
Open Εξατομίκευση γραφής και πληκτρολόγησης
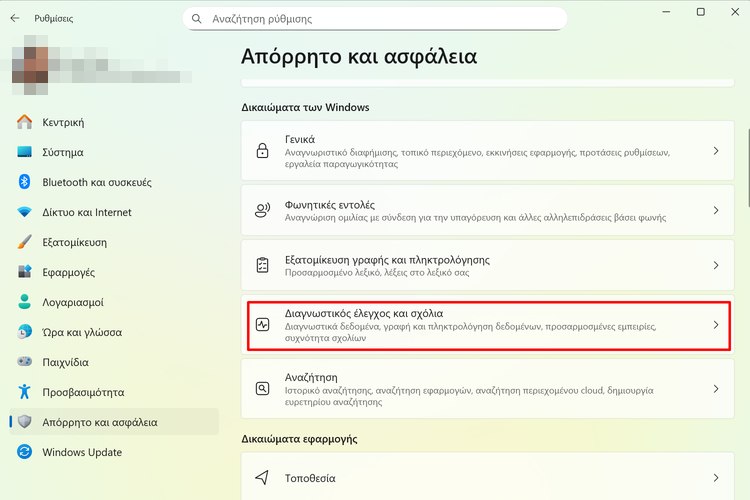[x=487, y=265]
